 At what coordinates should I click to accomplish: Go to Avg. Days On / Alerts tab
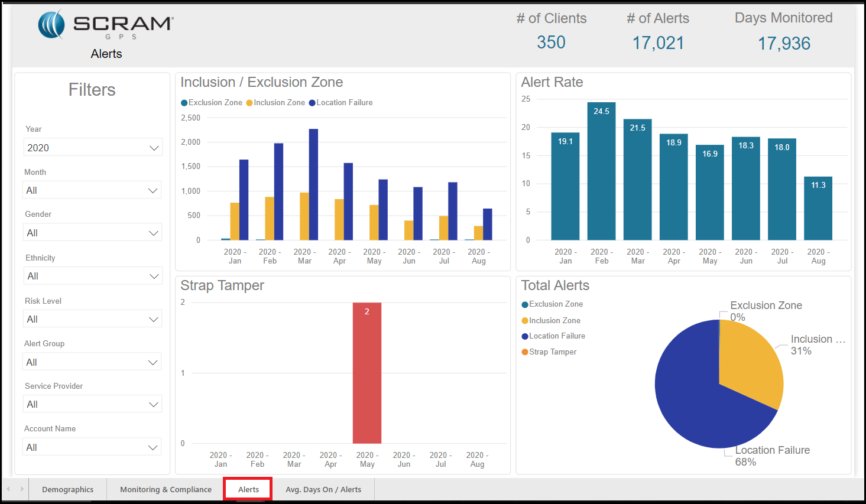323,489
